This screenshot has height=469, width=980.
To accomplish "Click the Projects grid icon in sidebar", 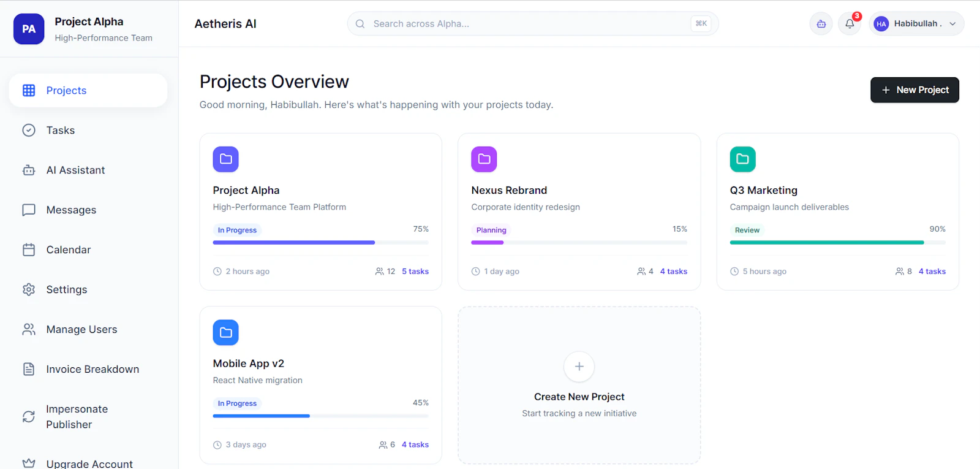I will pyautogui.click(x=29, y=90).
